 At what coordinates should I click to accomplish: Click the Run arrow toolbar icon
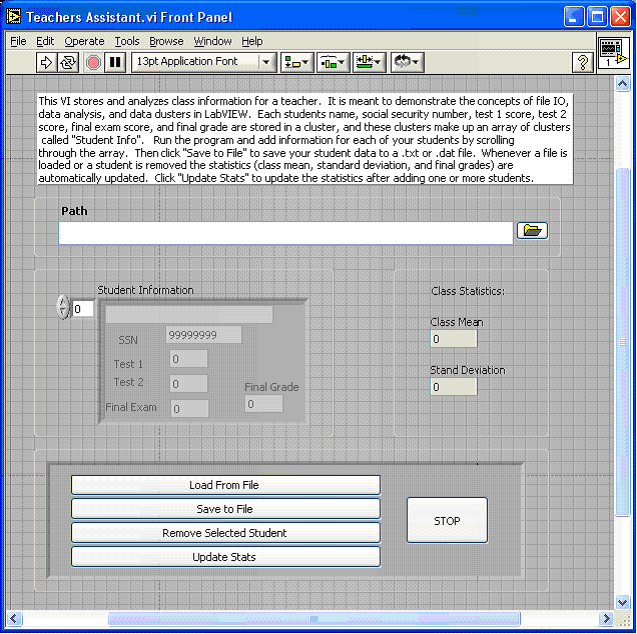click(x=46, y=62)
